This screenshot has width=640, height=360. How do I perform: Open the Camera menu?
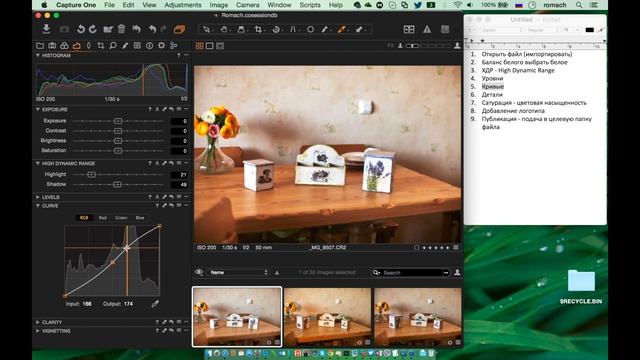pos(247,5)
